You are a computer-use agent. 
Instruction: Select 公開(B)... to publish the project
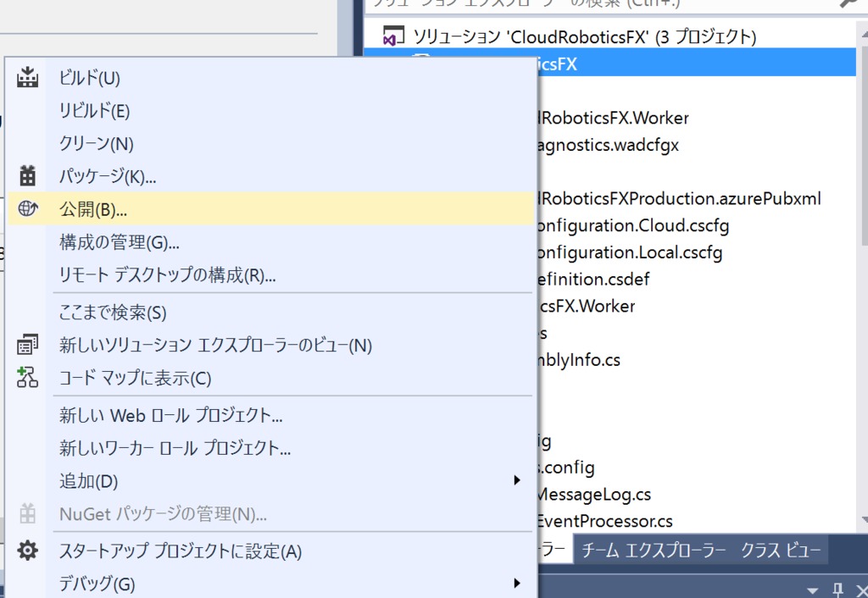[271, 208]
